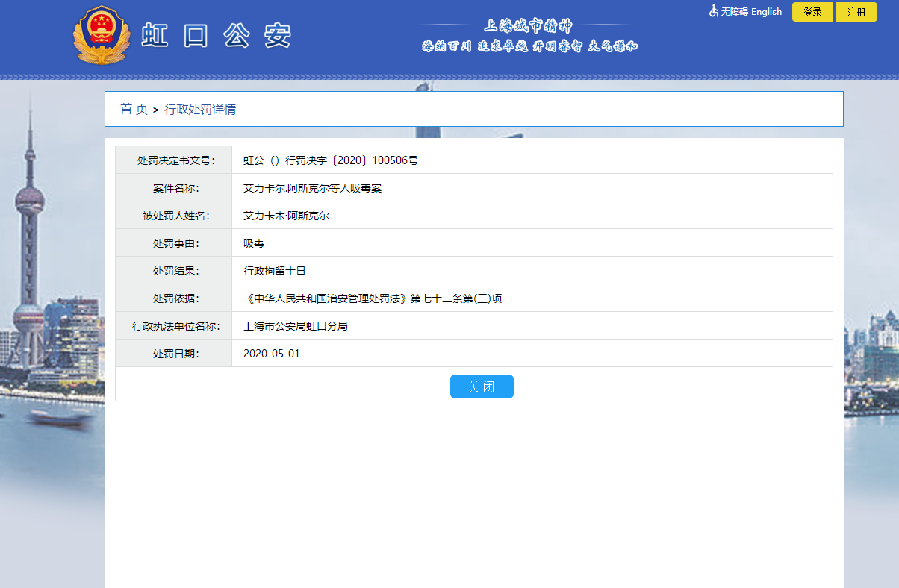Click the penalty date 2020-05-01
The height and width of the screenshot is (588, 899).
pos(271,354)
